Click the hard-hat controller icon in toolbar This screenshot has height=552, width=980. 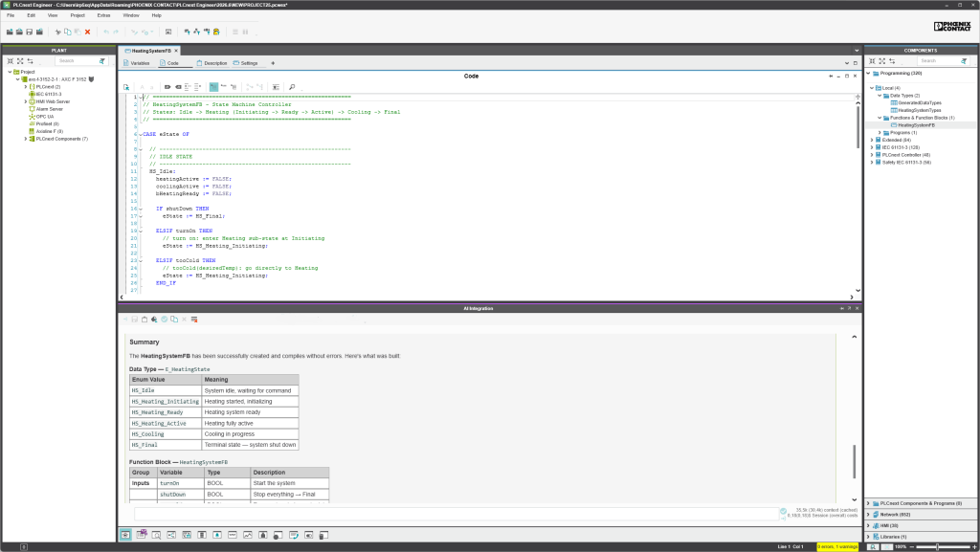tap(216, 32)
